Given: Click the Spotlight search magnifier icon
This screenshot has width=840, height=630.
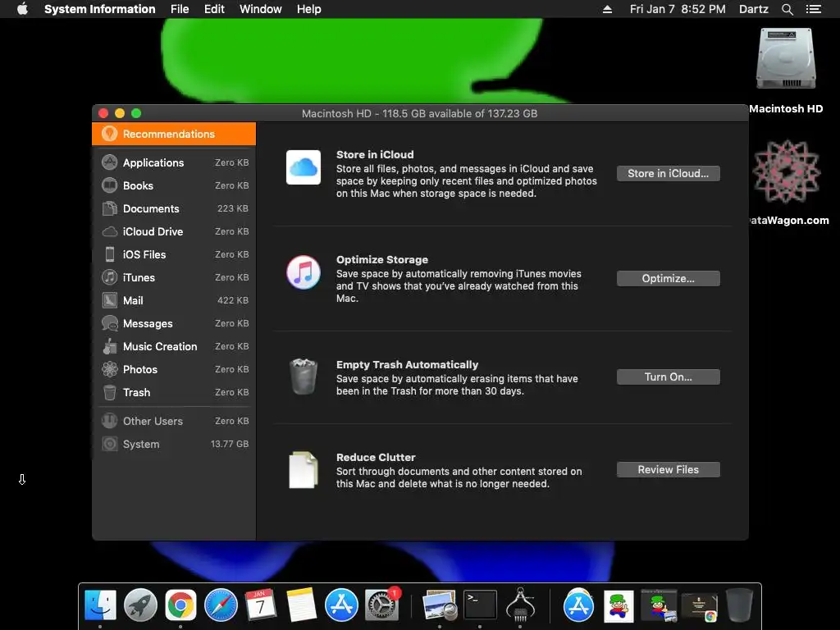Looking at the screenshot, I should 787,9.
